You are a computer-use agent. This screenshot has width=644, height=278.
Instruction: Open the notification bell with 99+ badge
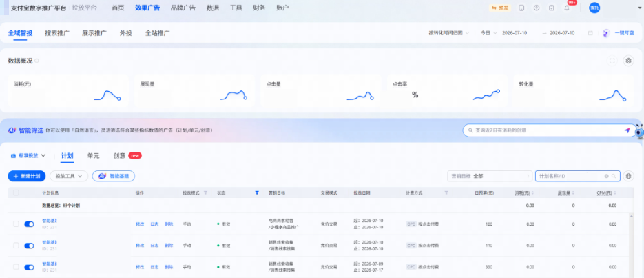[x=567, y=8]
